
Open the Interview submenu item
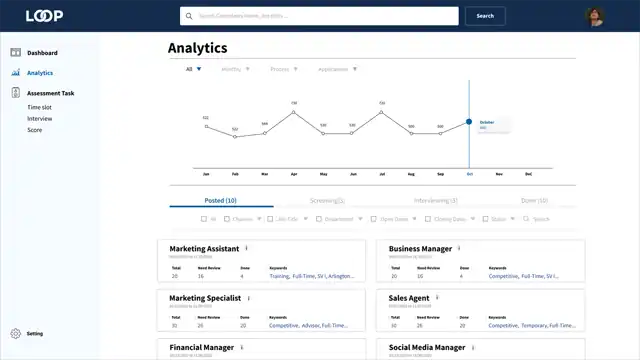coord(40,119)
